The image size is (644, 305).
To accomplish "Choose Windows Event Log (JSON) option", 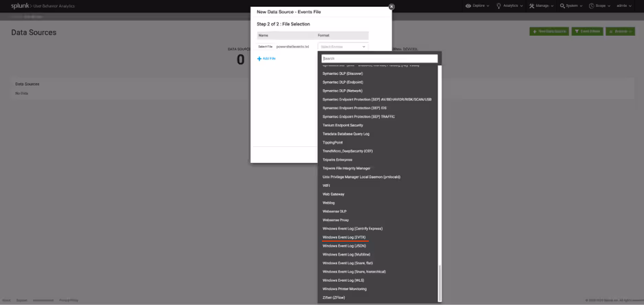I will point(344,246).
